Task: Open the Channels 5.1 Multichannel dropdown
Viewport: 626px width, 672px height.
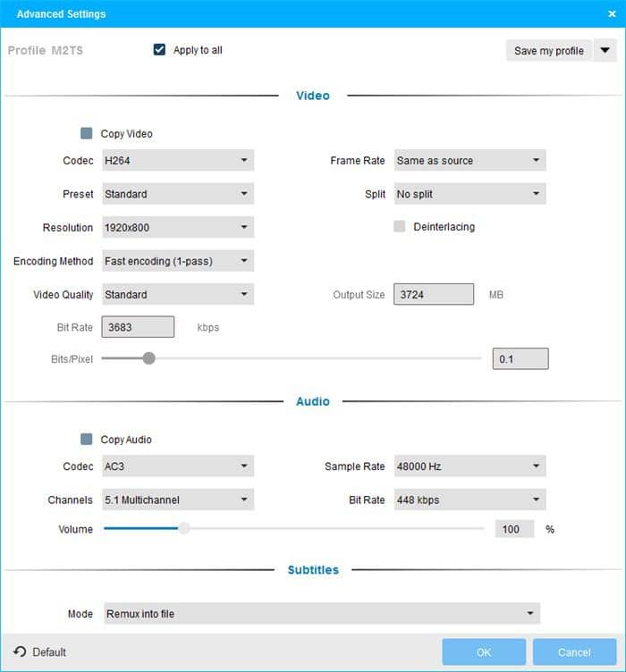Action: [x=178, y=500]
